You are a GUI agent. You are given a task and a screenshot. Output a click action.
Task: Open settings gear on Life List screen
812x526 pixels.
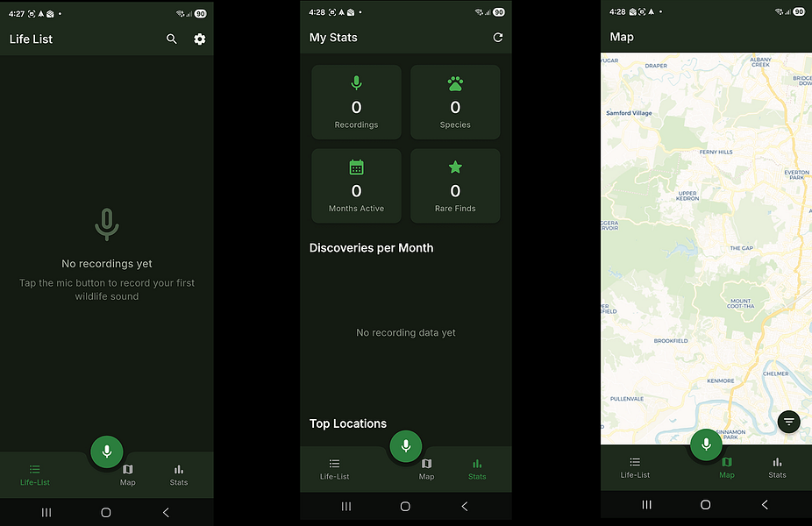pyautogui.click(x=199, y=39)
